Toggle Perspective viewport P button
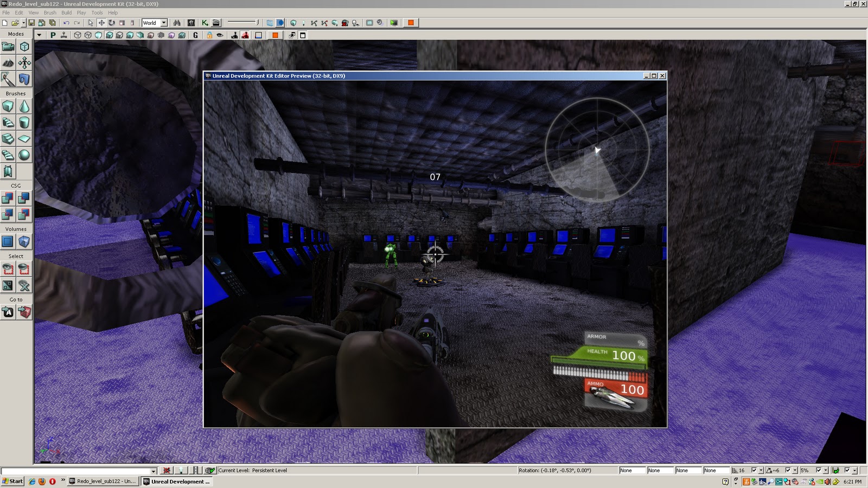868x488 pixels. 53,35
